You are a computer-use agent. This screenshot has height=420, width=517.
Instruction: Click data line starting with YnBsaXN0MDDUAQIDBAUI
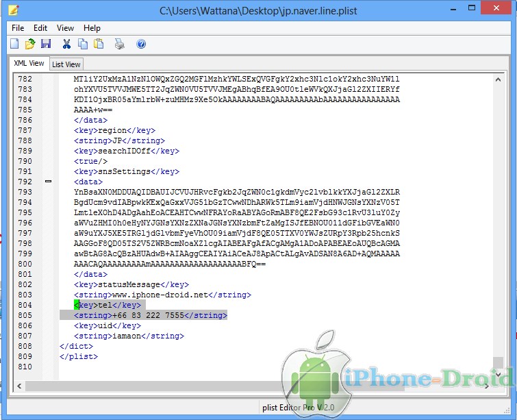click(x=237, y=192)
